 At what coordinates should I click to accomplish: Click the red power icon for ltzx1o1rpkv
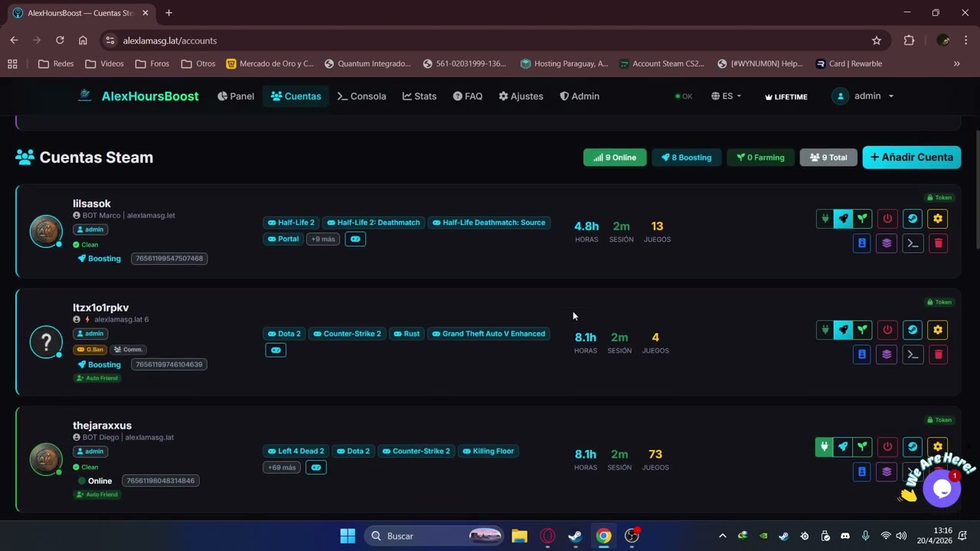887,330
